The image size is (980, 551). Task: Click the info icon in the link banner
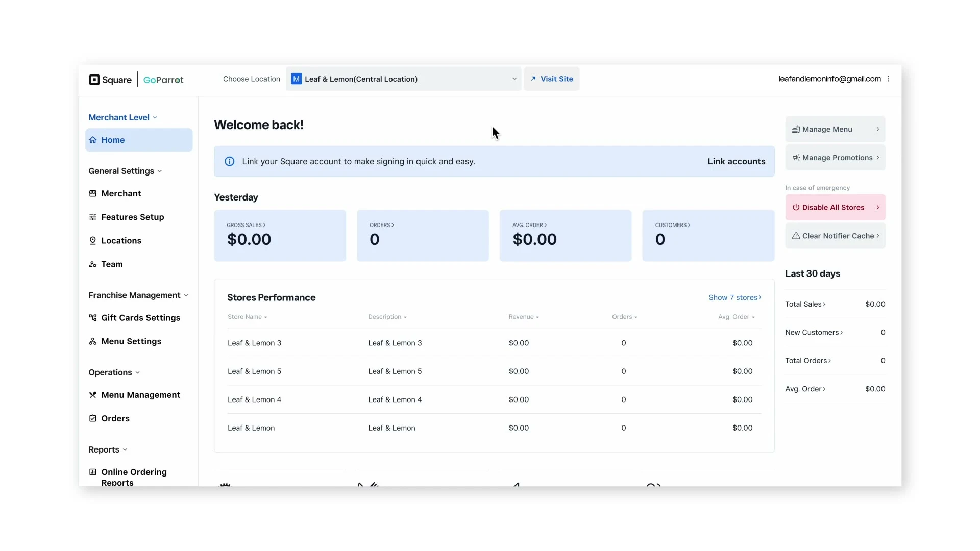[x=230, y=161]
